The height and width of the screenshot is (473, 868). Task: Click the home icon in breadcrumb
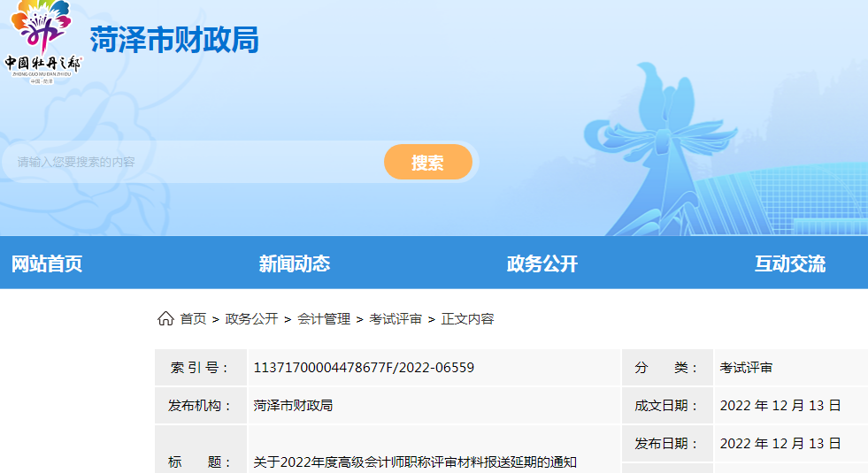tap(165, 319)
